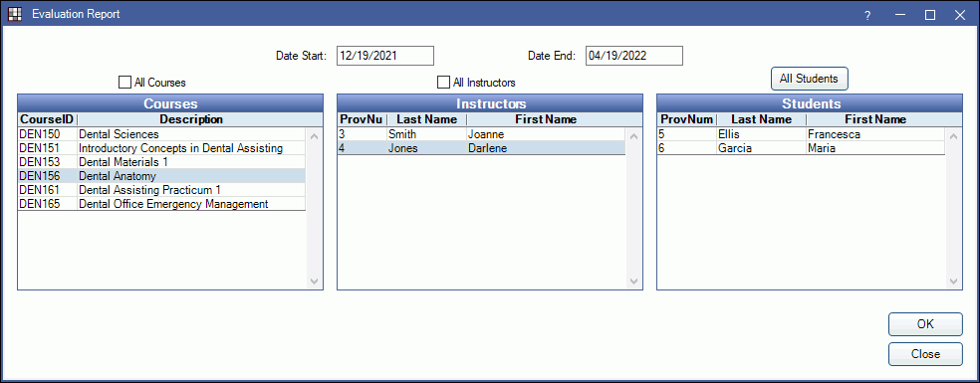The height and width of the screenshot is (383, 980).
Task: Click the ProvNu column header in Instructors
Action: coord(362,119)
